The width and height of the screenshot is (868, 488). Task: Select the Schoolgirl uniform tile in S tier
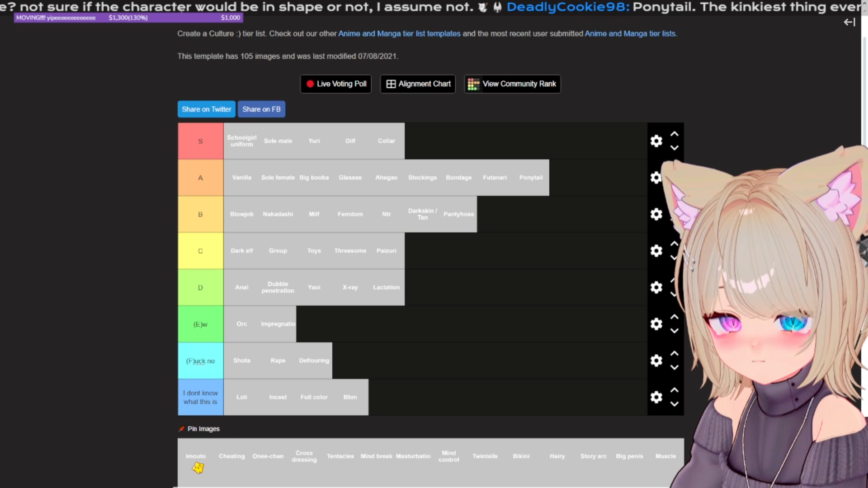[x=242, y=141]
